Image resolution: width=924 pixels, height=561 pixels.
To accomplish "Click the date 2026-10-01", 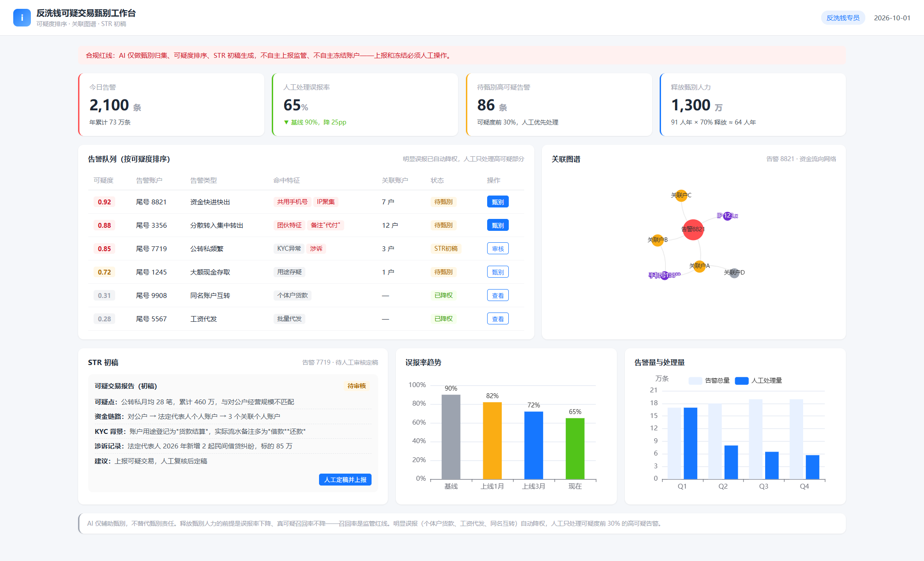I will (x=892, y=18).
